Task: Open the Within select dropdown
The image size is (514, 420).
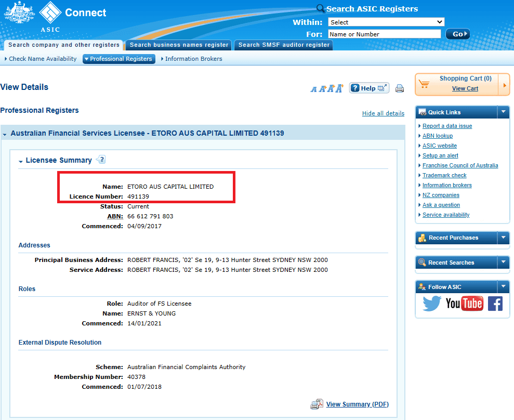Action: [x=386, y=22]
